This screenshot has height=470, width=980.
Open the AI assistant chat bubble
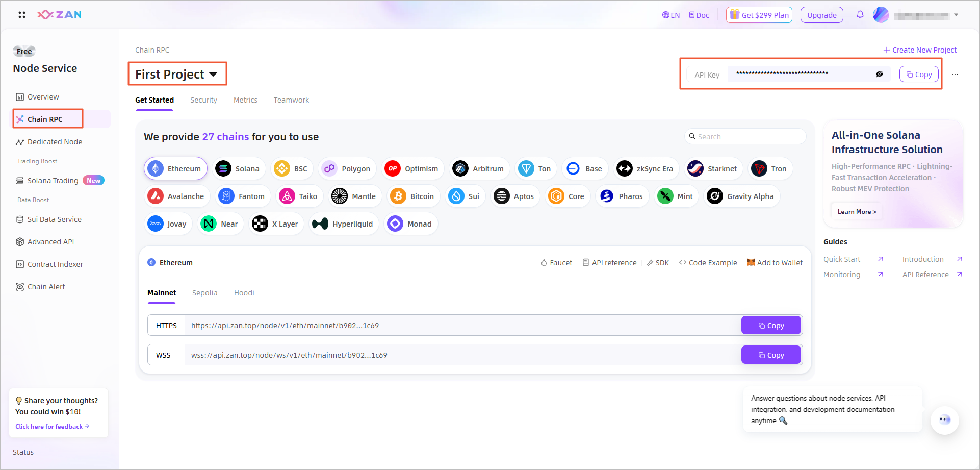[x=945, y=420]
